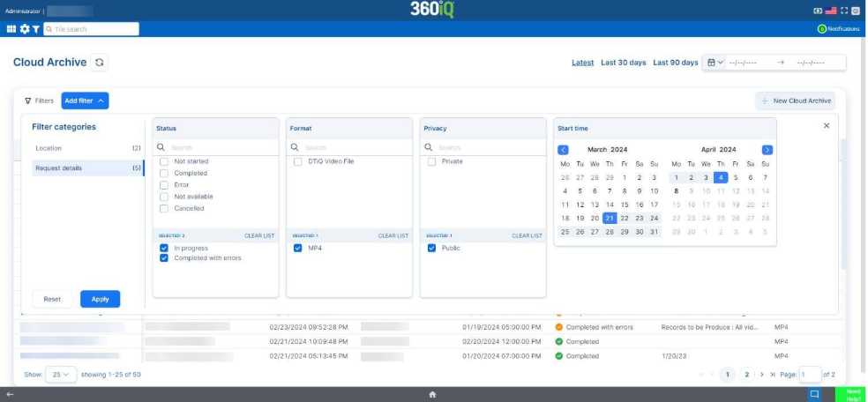
Task: Switch to Last 30 days range
Action: pyautogui.click(x=623, y=63)
